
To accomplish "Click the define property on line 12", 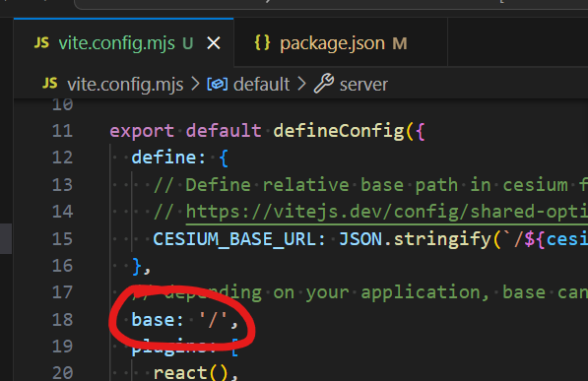I will click(163, 158).
